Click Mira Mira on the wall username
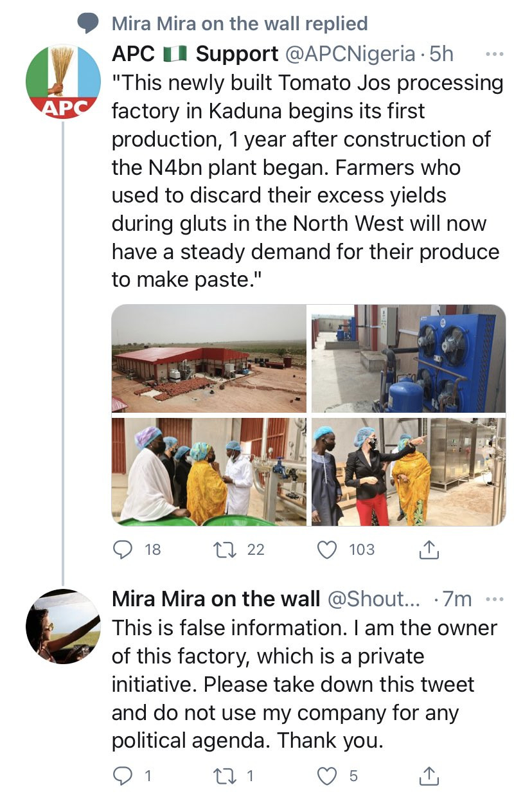 pyautogui.click(x=215, y=599)
